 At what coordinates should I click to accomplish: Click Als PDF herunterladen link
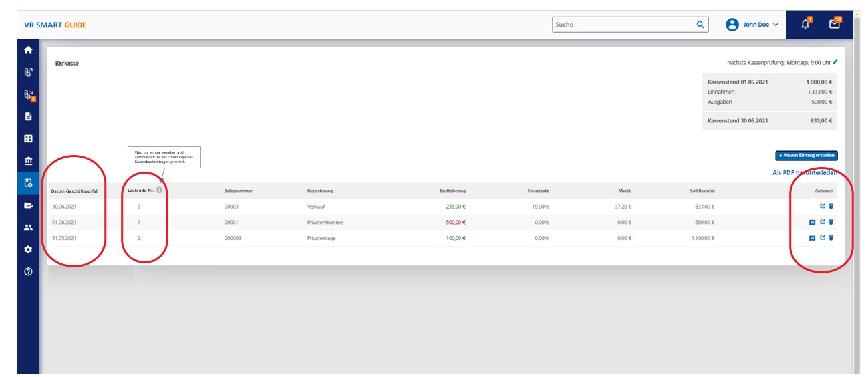point(805,172)
